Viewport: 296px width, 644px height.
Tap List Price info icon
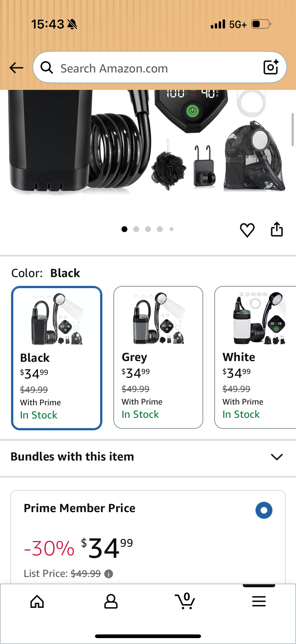(x=108, y=574)
